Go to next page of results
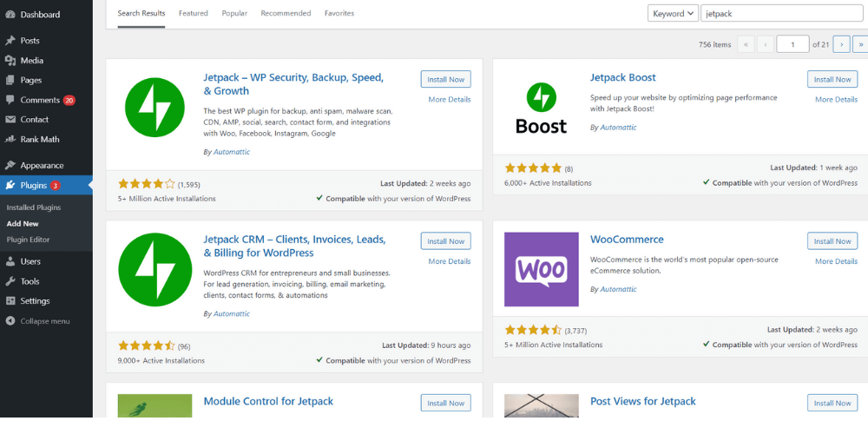 click(x=840, y=44)
